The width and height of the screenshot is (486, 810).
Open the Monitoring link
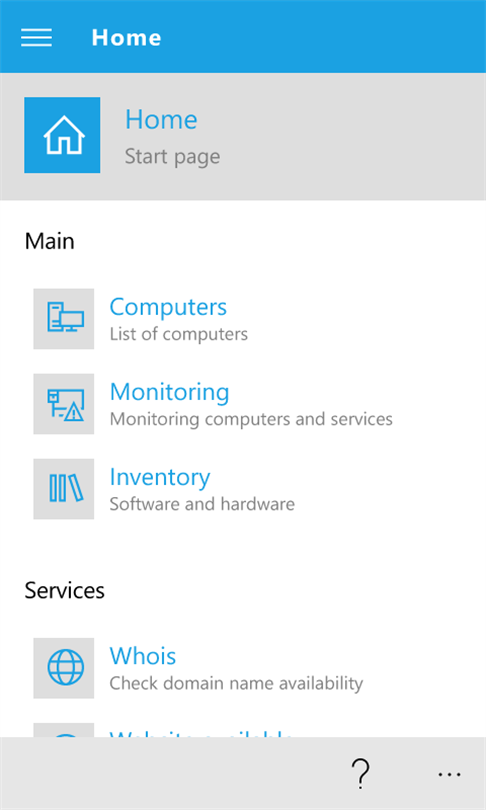point(169,392)
